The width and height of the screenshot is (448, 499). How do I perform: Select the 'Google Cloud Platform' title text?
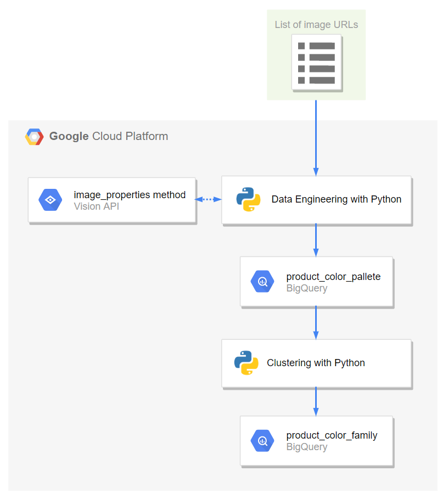(x=109, y=136)
